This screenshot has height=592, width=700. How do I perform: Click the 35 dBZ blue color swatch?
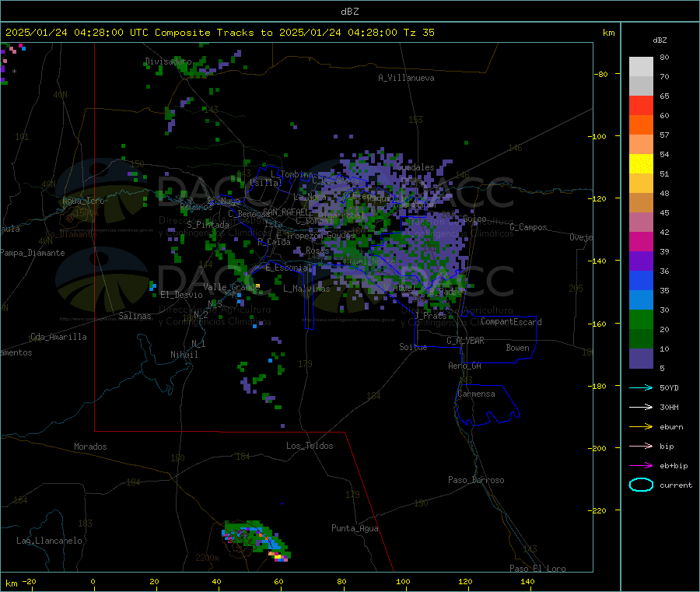[641, 280]
